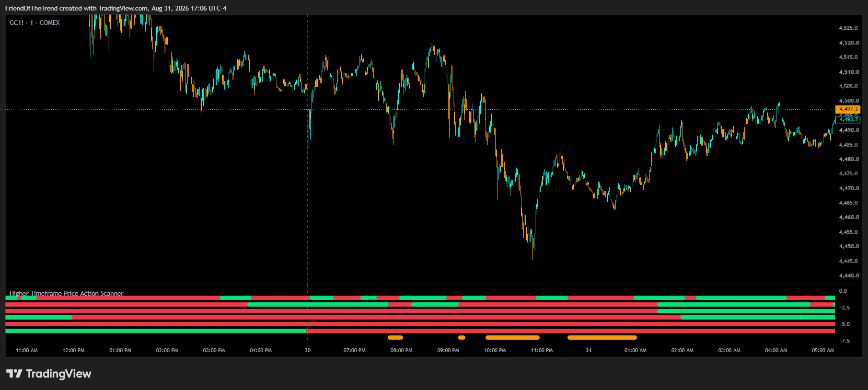Click the 4,465.0 price axis label
Screen dimensions: 868x390
[x=848, y=203]
